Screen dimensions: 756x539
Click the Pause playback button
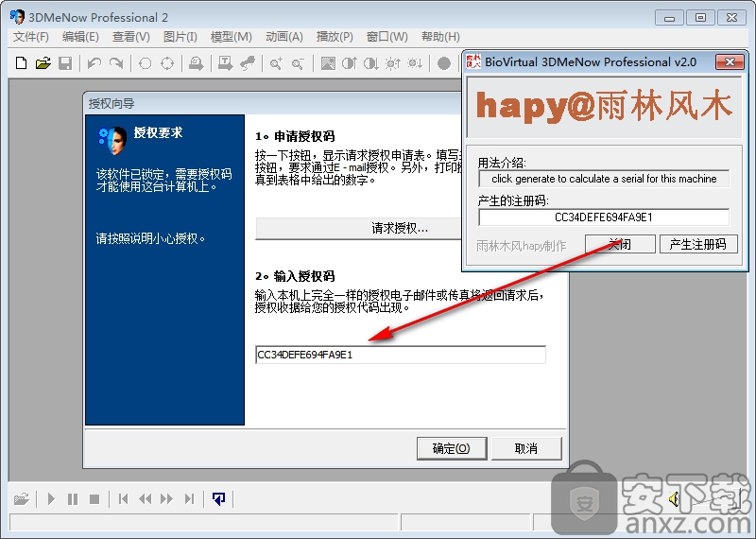pyautogui.click(x=73, y=498)
